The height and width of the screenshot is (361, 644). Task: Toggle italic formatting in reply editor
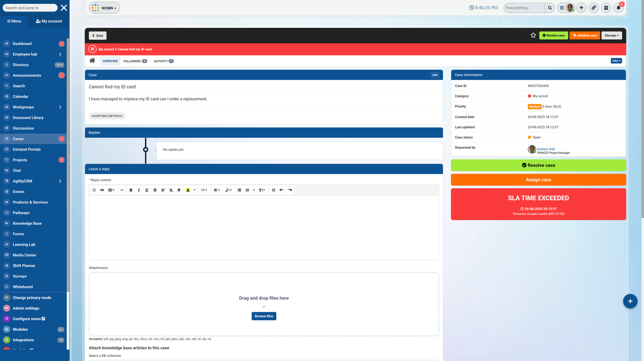[x=139, y=190]
